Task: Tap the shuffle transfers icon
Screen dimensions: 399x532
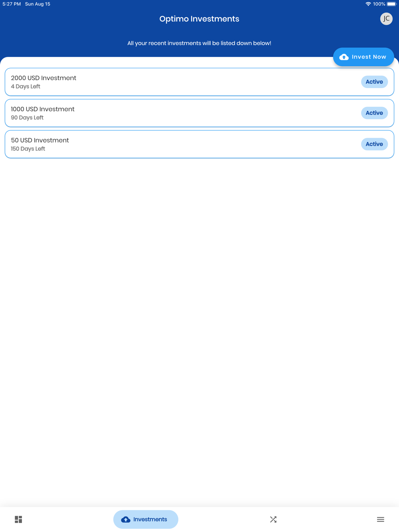Action: pyautogui.click(x=273, y=519)
